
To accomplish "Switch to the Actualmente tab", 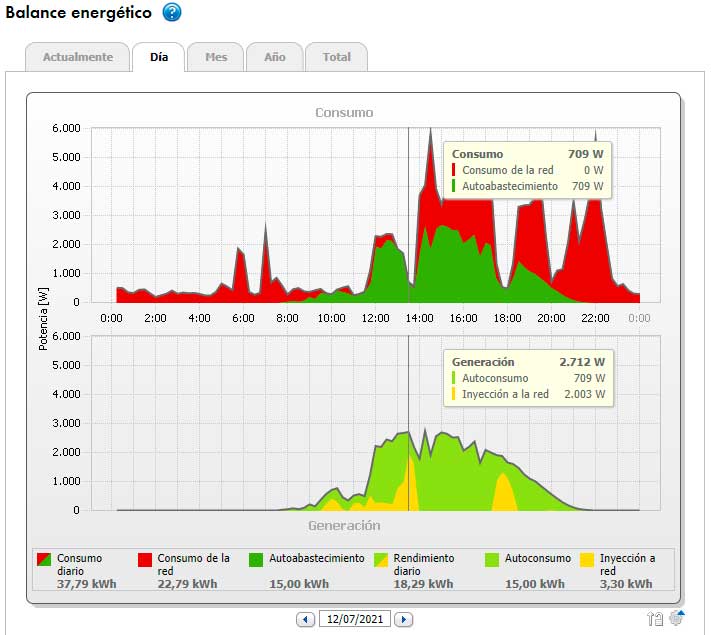I will (x=78, y=57).
